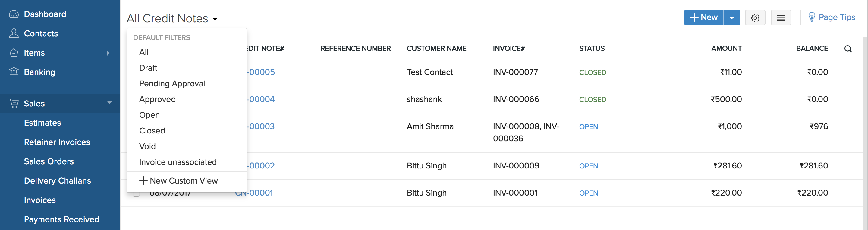Select the Pending Approval filter
This screenshot has height=230, width=868.
coord(172,84)
